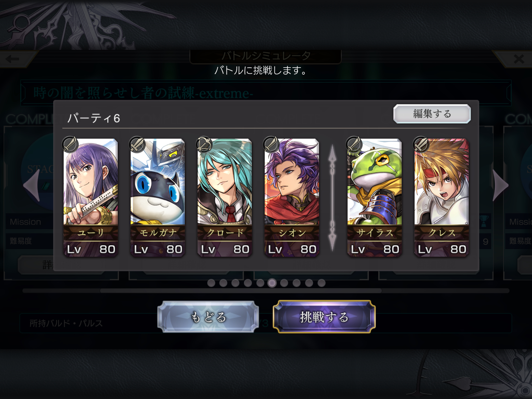Switch to the previous party with left arrow
This screenshot has height=399, width=532.
pos(32,185)
